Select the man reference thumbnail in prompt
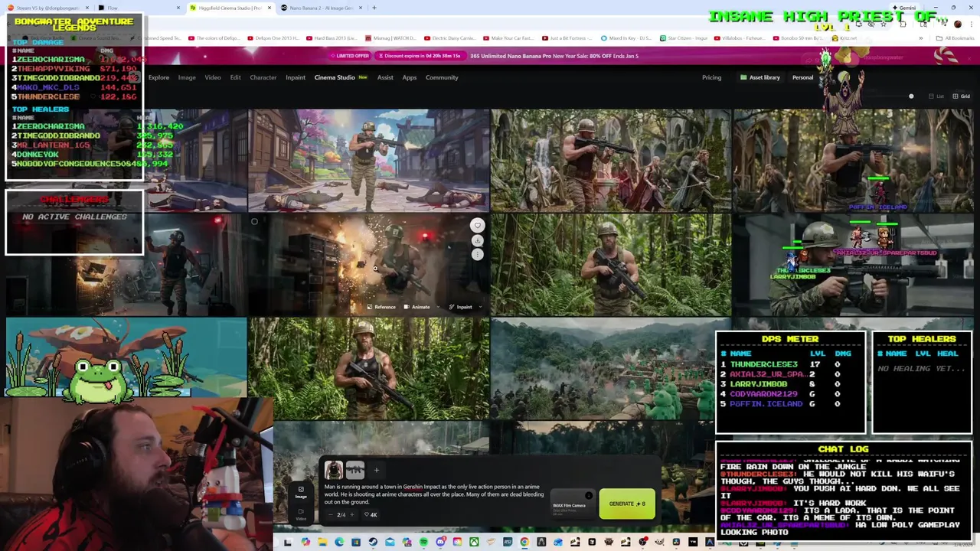Viewport: 980px width, 551px height. [x=333, y=469]
